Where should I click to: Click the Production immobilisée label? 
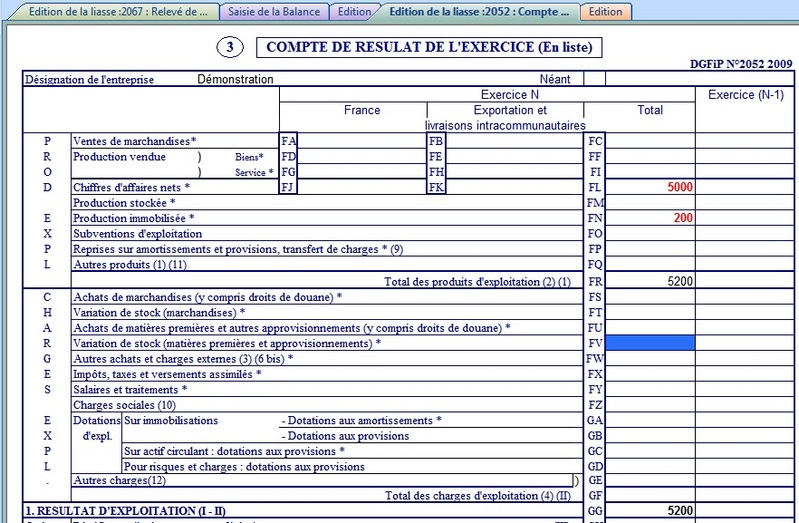click(x=134, y=218)
